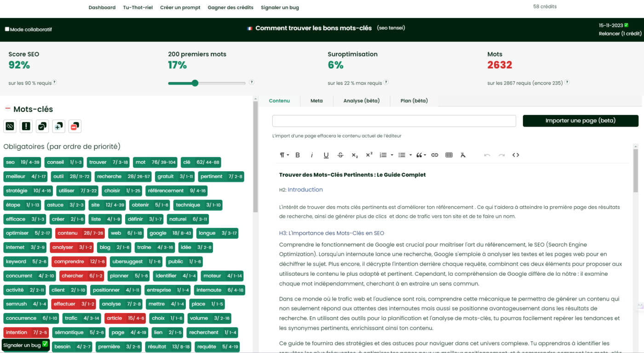Apply bold formatting in the editor
This screenshot has height=353, width=644.
click(298, 155)
